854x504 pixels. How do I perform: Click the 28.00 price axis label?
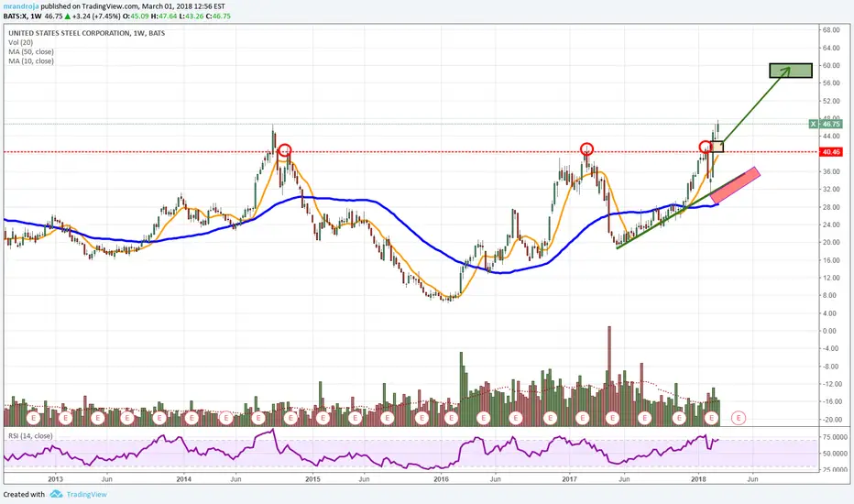831,207
